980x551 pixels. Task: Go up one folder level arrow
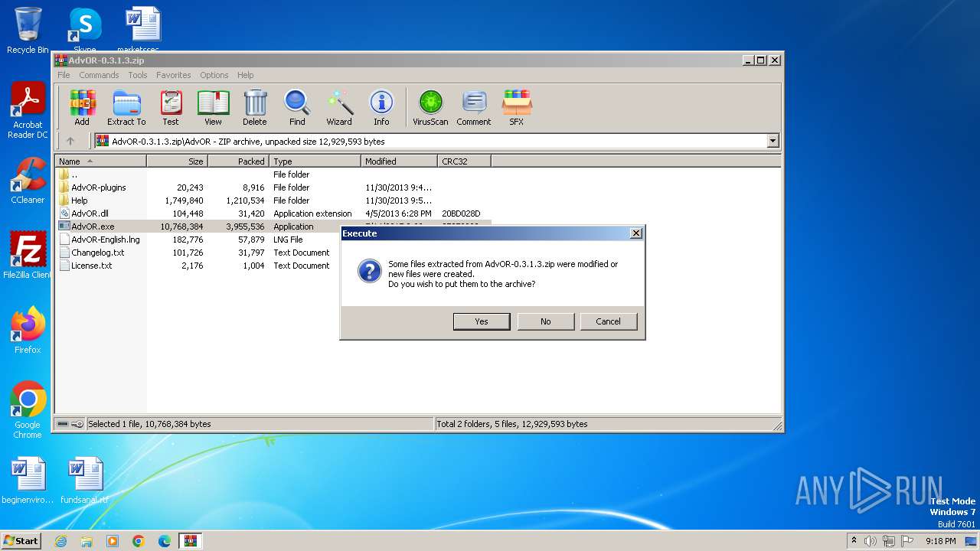tap(70, 141)
